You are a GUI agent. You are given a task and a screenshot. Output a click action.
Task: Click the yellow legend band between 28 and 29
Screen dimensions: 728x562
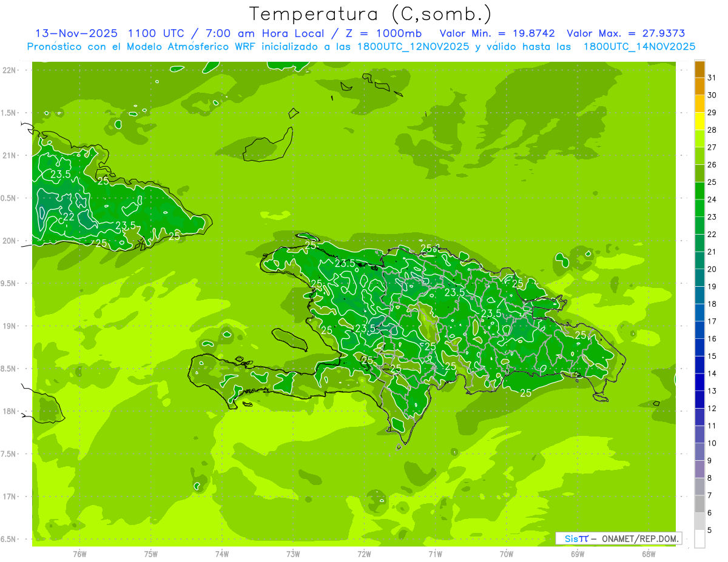[x=699, y=121]
